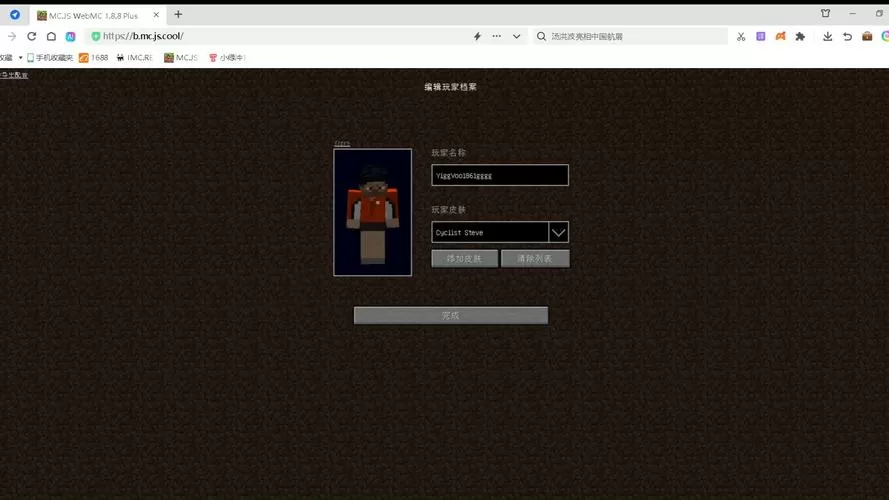Open the IMC.RE bookmark
The height and width of the screenshot is (500, 889).
click(134, 57)
